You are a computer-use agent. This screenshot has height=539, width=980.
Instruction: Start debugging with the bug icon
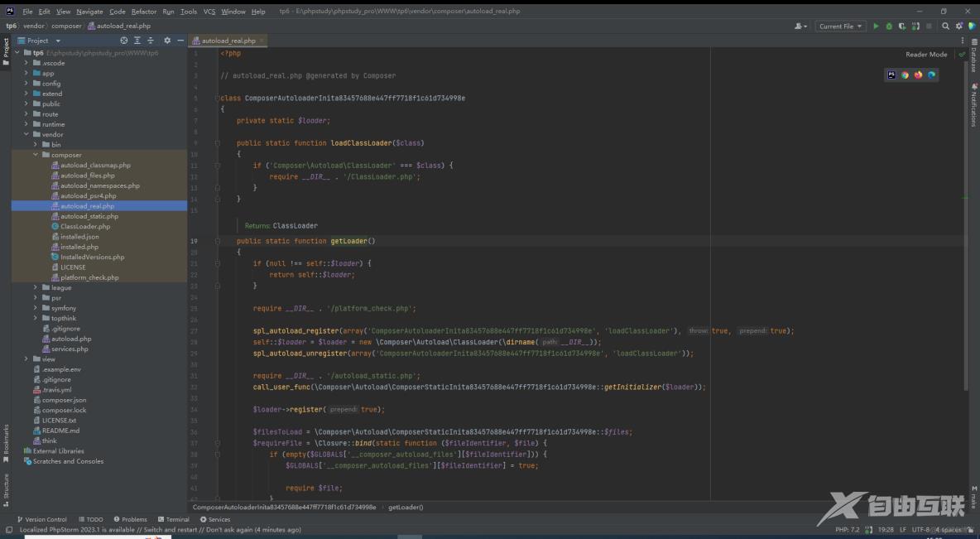(890, 26)
